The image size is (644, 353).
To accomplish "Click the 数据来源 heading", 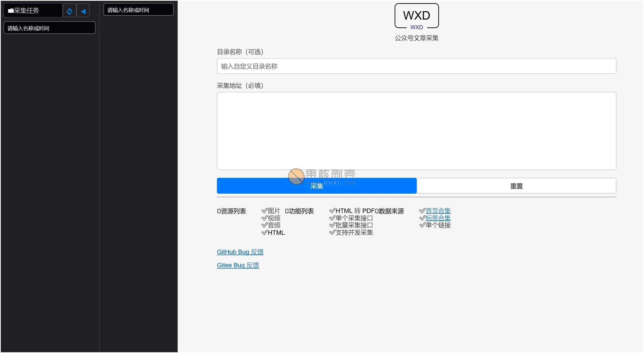I will pyautogui.click(x=389, y=211).
